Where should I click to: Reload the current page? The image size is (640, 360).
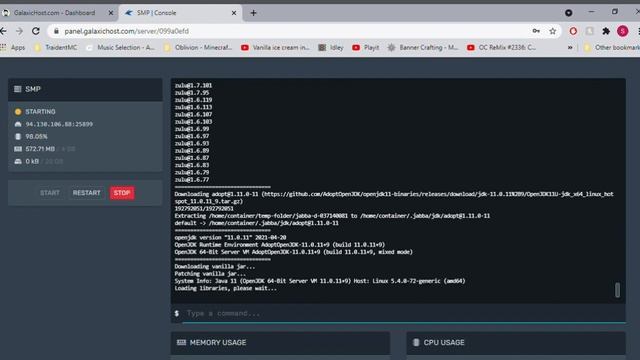tap(36, 31)
